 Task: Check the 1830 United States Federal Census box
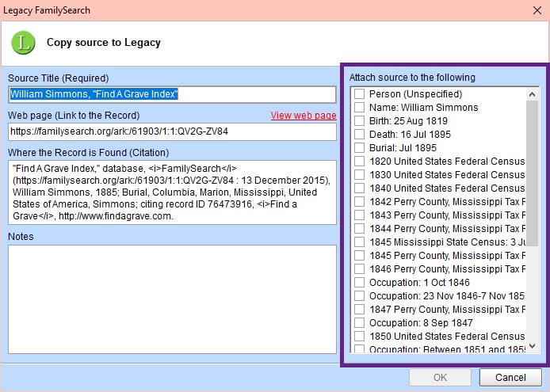[359, 174]
